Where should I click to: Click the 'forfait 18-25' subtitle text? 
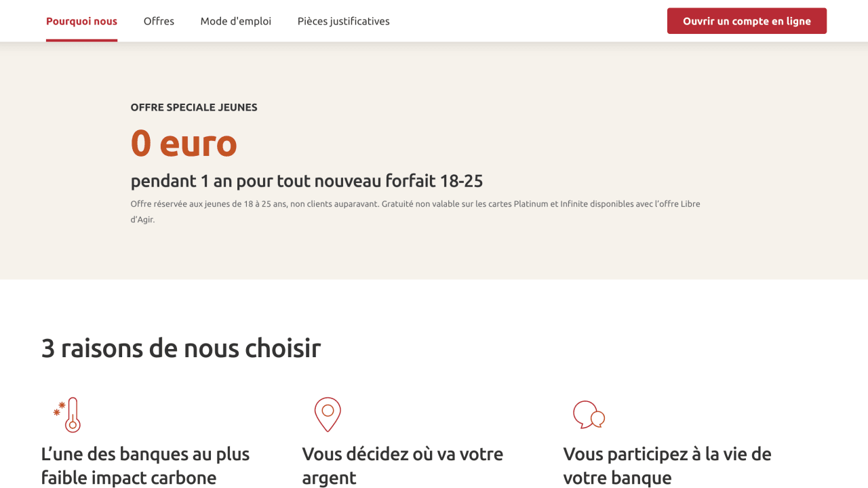(x=307, y=180)
